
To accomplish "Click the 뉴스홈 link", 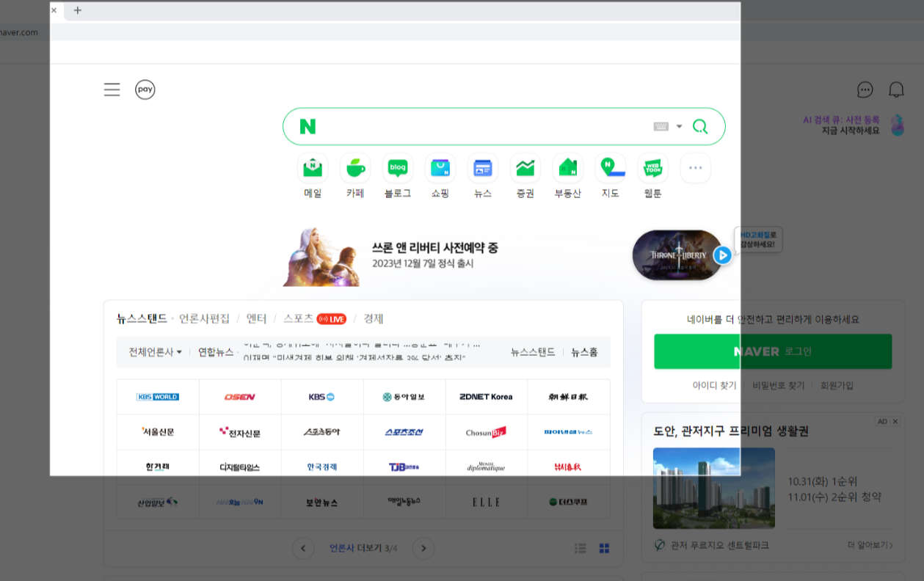I will click(584, 352).
